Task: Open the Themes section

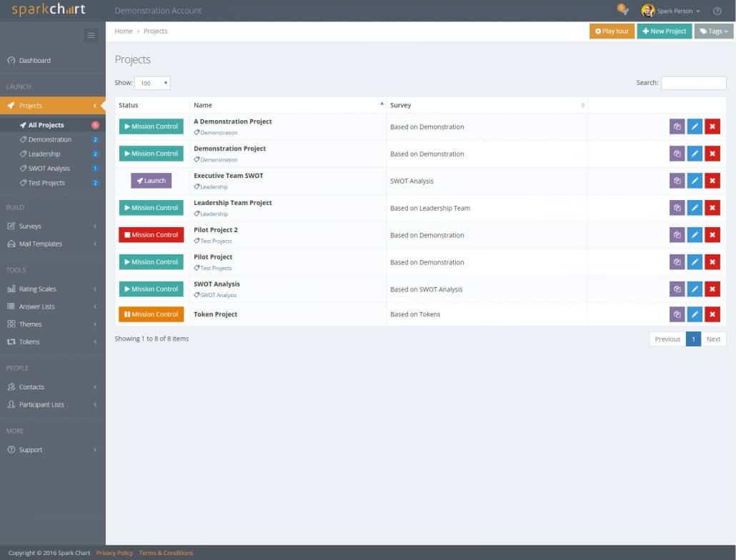Action: (x=30, y=324)
